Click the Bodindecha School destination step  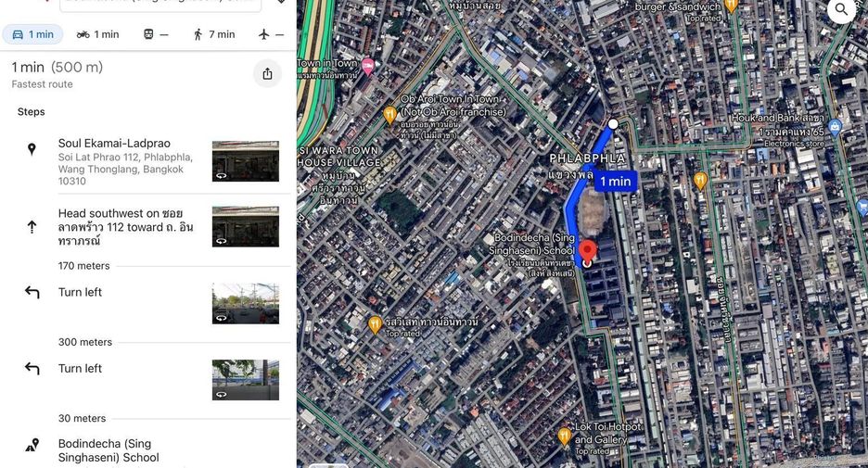tap(147, 450)
